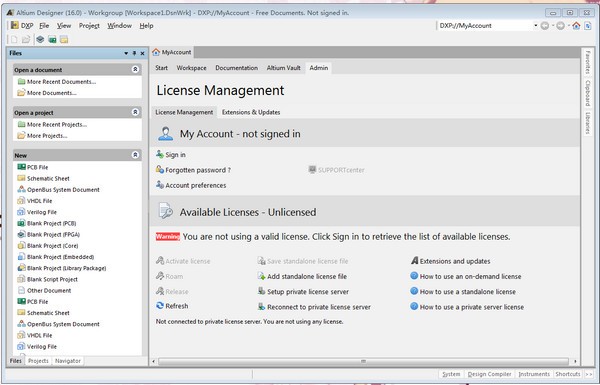Switch to Extensions & Updates tab
This screenshot has height=385, width=600.
(x=251, y=112)
